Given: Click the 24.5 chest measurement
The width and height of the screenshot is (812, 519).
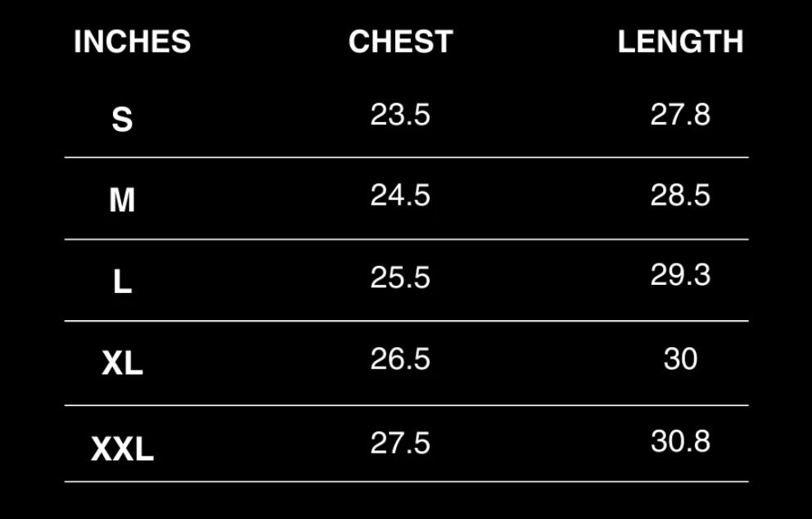Looking at the screenshot, I should tap(399, 196).
